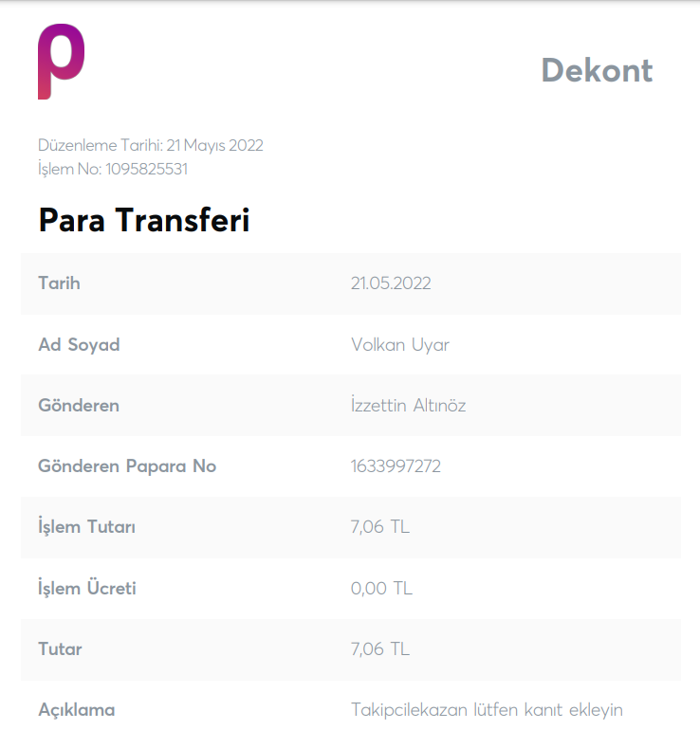
Task: Click the Ad Soyad label
Action: [x=79, y=345]
